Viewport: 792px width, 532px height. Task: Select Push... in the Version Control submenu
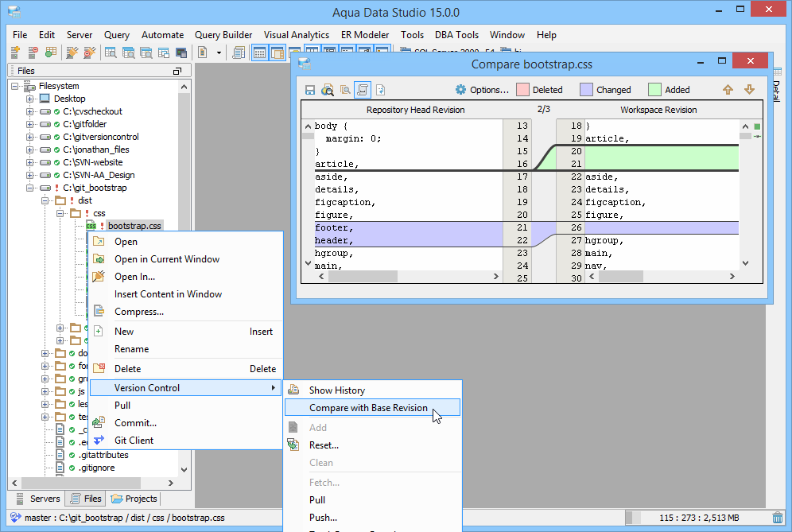pyautogui.click(x=373, y=518)
